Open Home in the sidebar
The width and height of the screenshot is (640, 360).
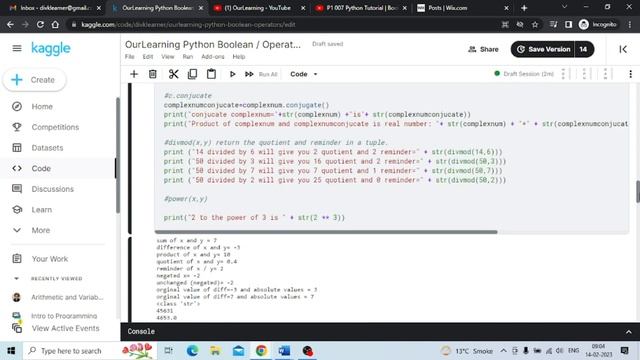(42, 107)
